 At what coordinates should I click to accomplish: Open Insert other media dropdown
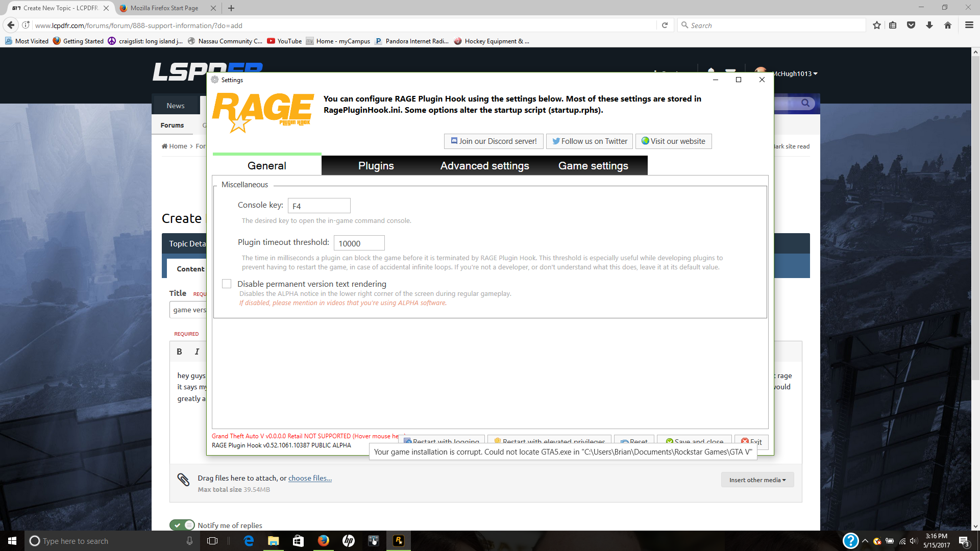pyautogui.click(x=757, y=480)
